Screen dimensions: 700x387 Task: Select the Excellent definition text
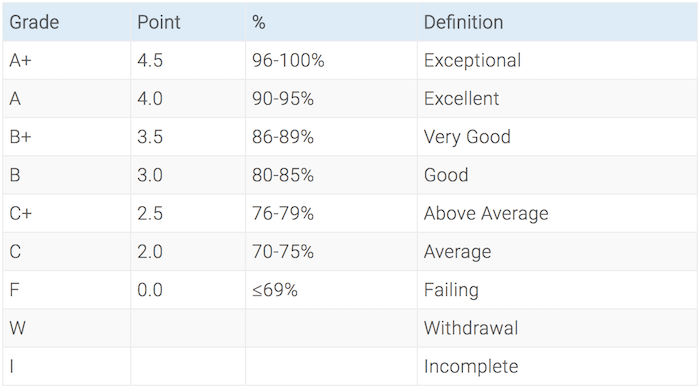click(461, 99)
